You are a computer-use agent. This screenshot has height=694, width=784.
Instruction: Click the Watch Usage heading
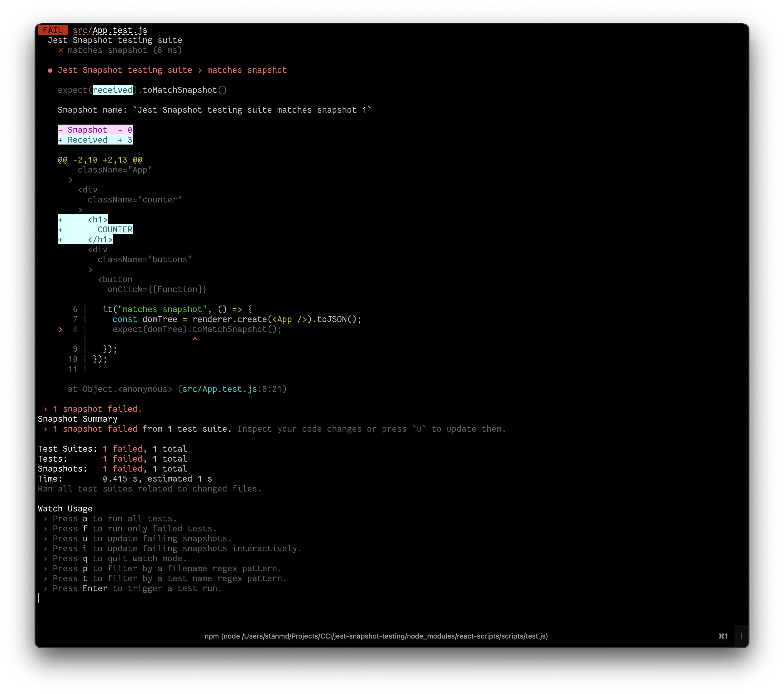65,508
